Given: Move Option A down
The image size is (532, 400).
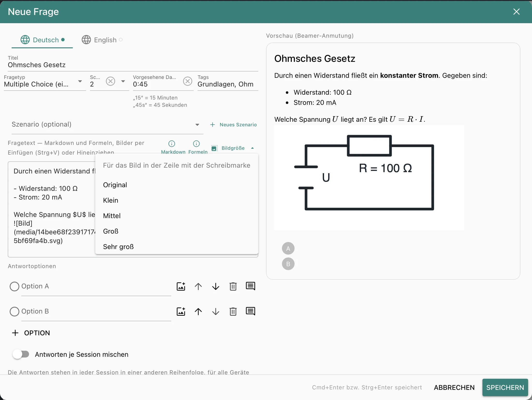Looking at the screenshot, I should [216, 286].
